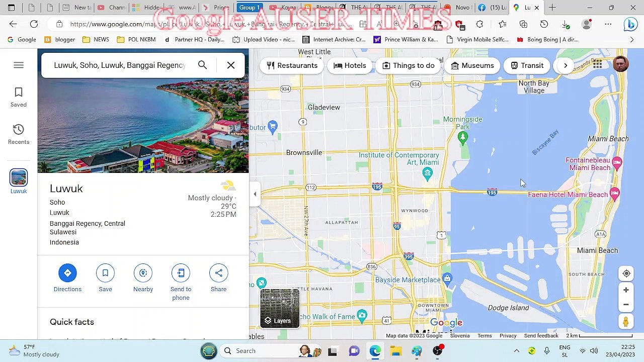Open the Bing sidebar button
The image size is (644, 362).
[x=630, y=24]
